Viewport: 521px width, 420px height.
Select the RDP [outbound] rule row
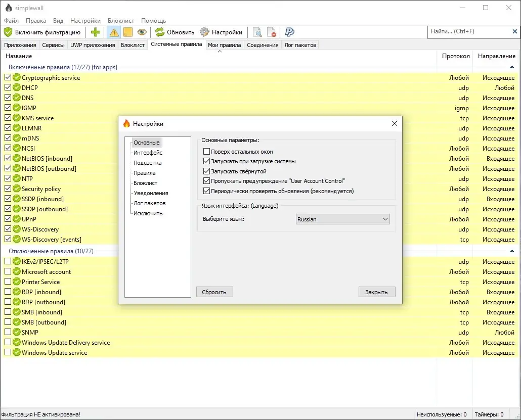(x=260, y=302)
